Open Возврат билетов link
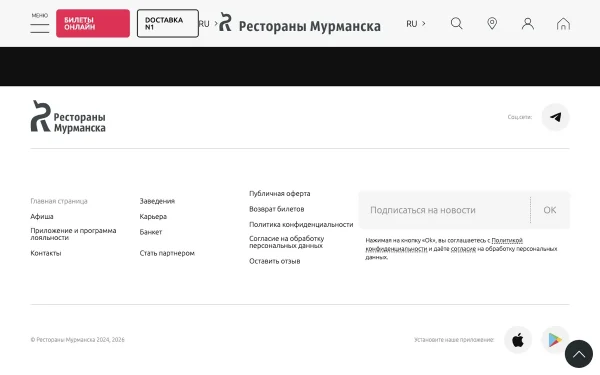600x375 pixels. 276,209
